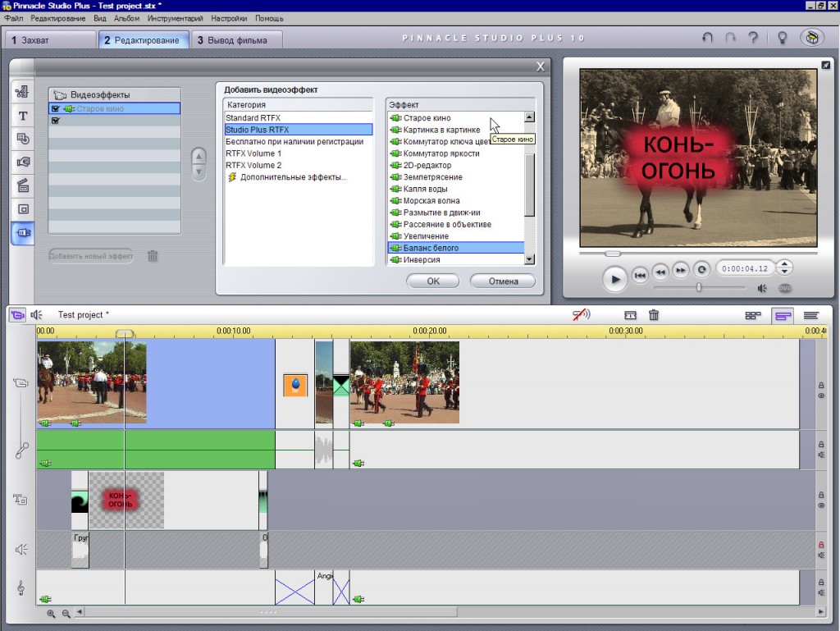Click the lightbulb tips icon
Screen dimensions: 840x631
tap(782, 38)
